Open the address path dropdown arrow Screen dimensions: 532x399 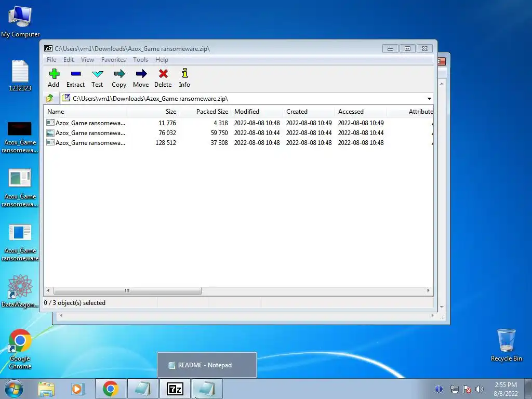429,99
